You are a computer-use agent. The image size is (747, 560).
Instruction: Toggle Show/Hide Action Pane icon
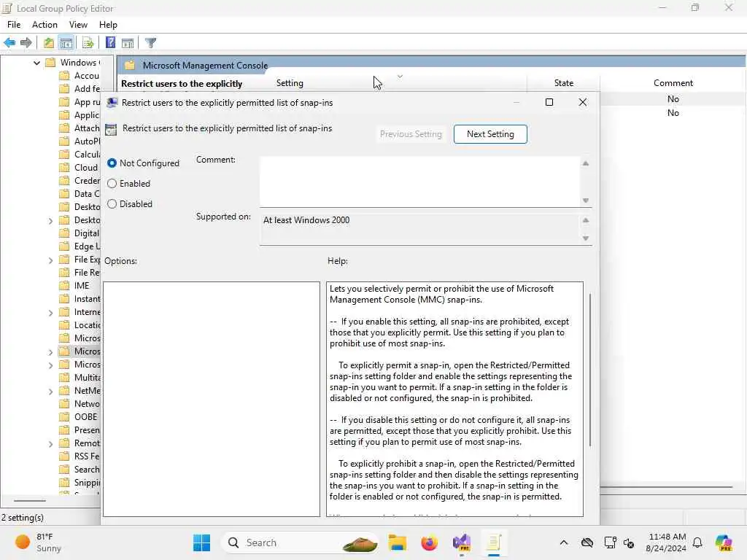(x=128, y=43)
